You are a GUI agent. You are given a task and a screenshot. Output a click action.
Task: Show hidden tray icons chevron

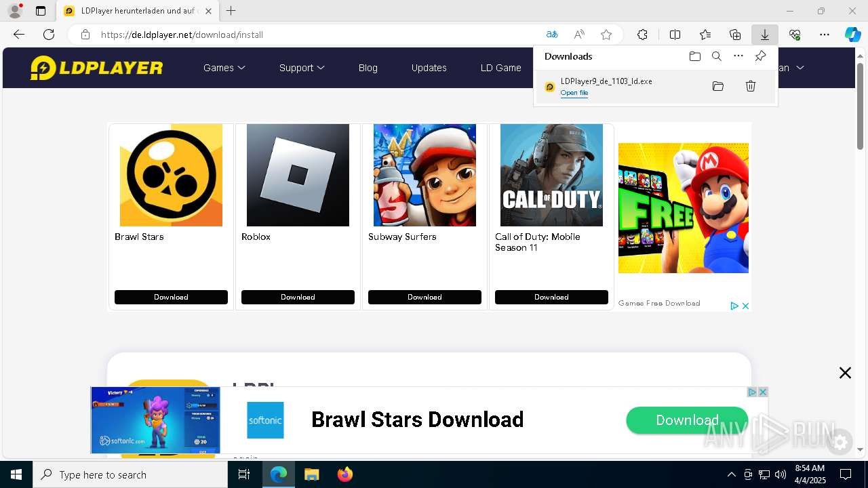(731, 474)
